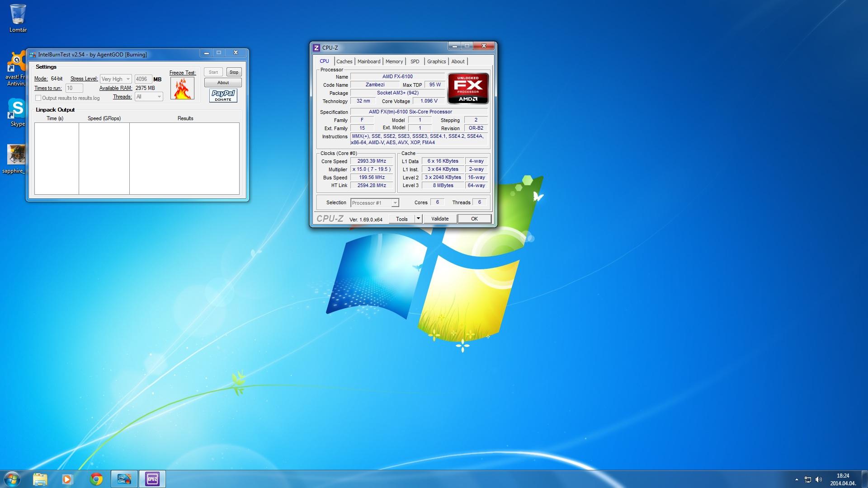This screenshot has height=488, width=868.
Task: Click the PayPal Donate image
Action: [x=223, y=95]
